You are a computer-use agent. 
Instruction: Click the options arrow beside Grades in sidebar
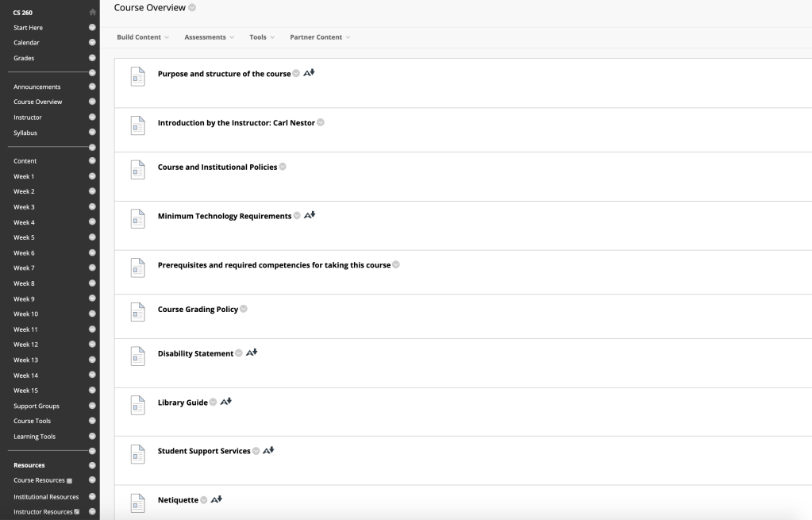pyautogui.click(x=92, y=58)
